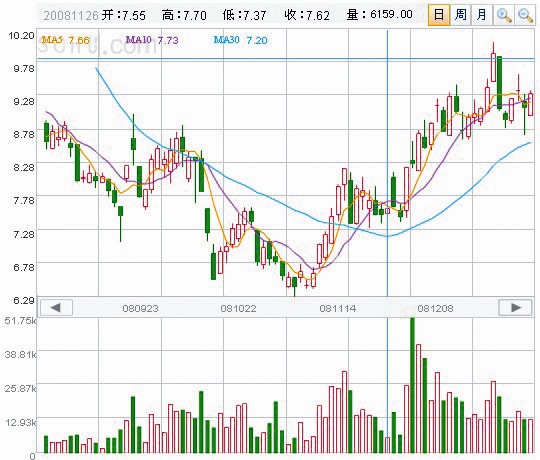Click the zoom in magnifier icon
This screenshot has height=460, width=540.
pos(504,15)
